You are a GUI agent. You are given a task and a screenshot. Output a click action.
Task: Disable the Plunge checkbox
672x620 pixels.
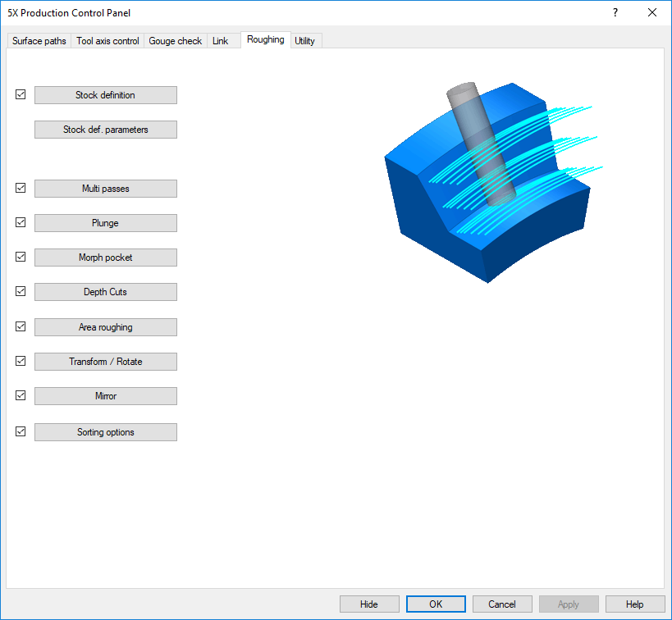(21, 223)
